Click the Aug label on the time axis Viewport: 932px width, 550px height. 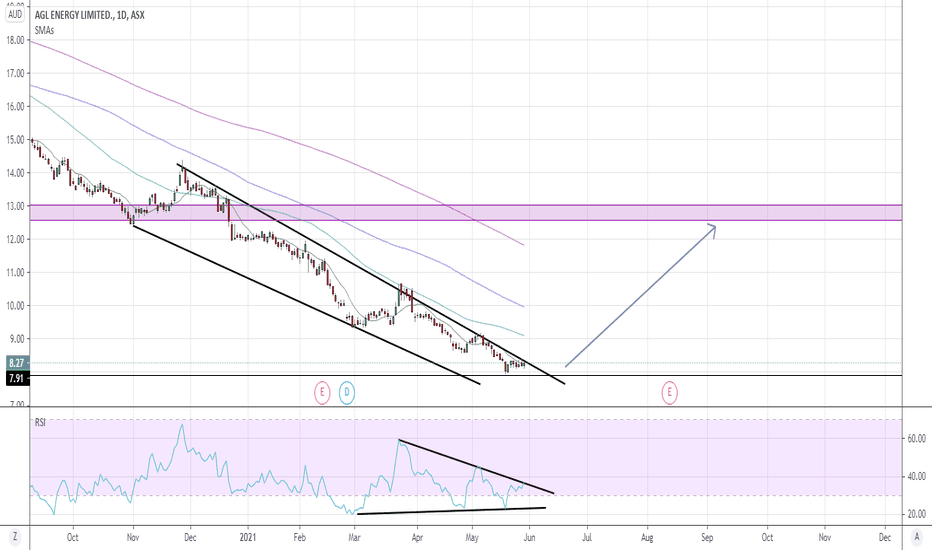(x=647, y=538)
